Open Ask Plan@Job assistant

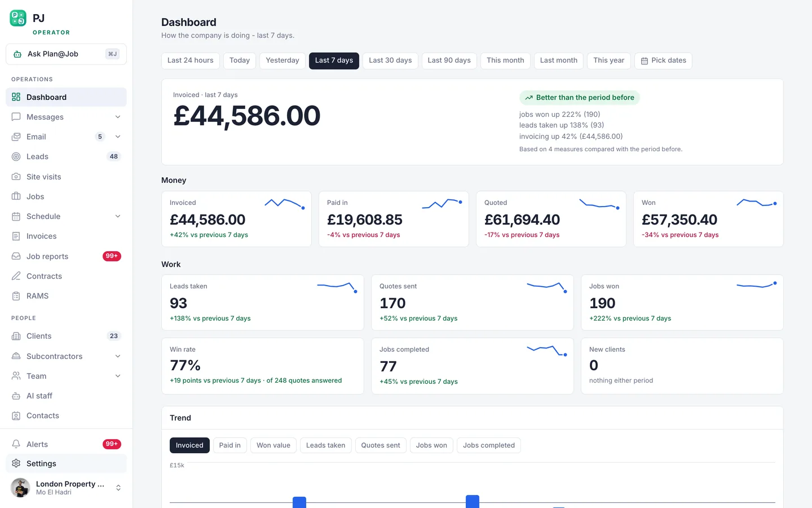(67, 54)
